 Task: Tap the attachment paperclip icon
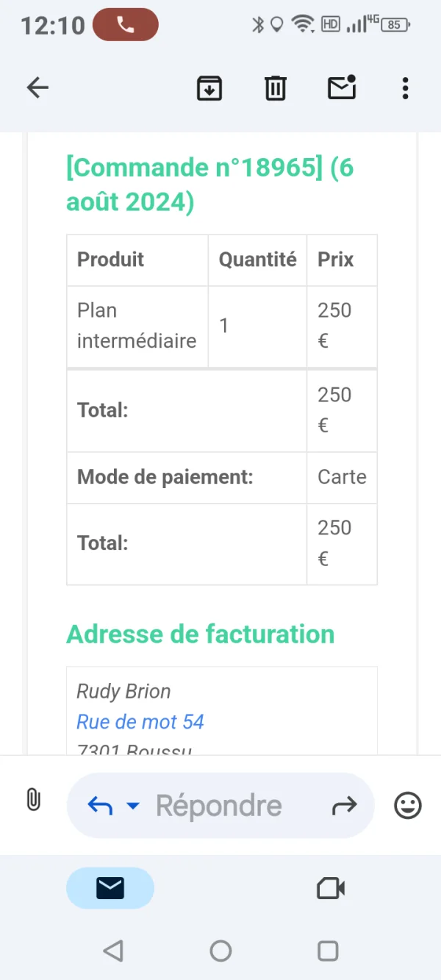[x=33, y=800]
